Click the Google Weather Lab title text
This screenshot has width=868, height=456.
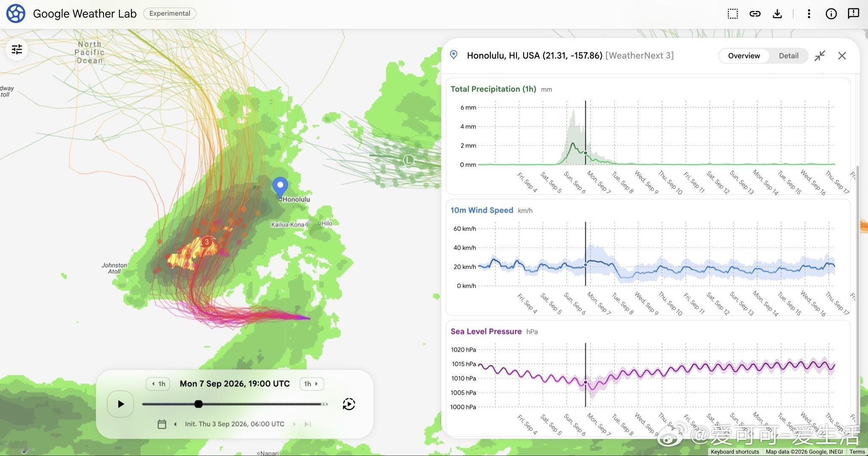pos(85,14)
